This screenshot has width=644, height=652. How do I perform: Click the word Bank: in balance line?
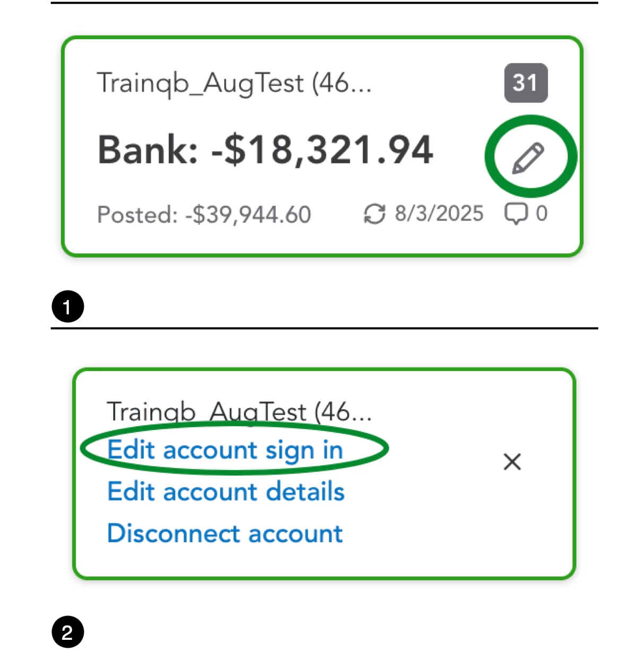pos(148,149)
